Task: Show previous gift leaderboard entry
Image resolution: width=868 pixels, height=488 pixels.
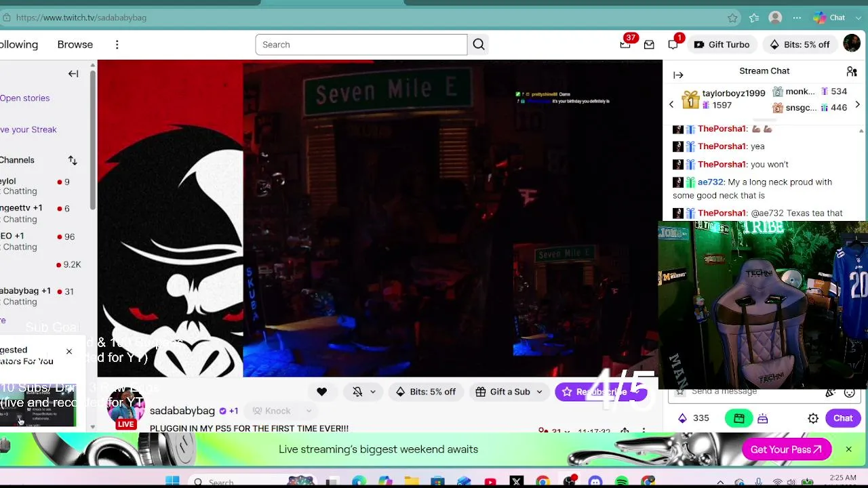Action: click(x=671, y=104)
